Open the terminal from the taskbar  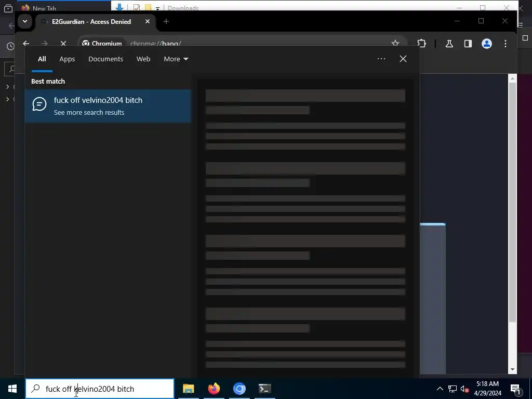[x=264, y=389]
